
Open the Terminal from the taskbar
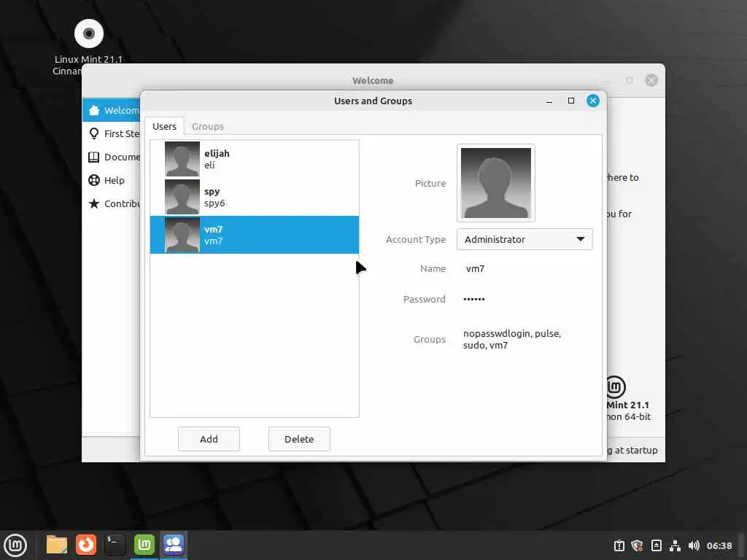point(115,545)
